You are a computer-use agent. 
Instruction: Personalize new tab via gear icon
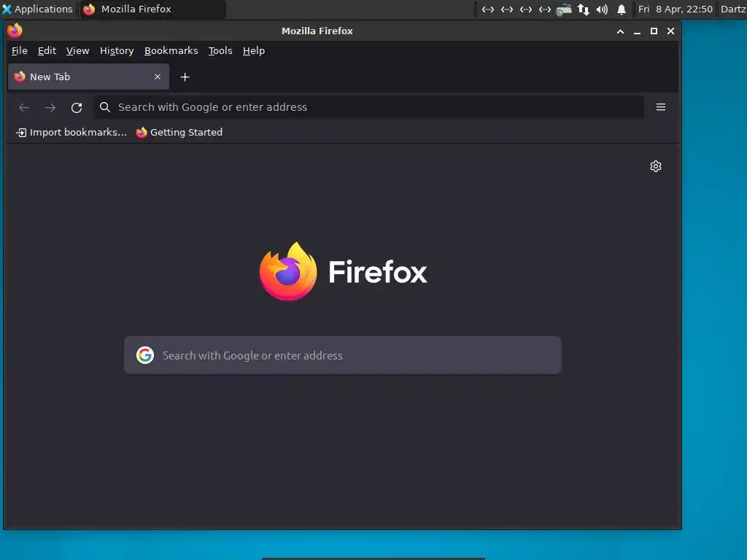click(x=656, y=166)
